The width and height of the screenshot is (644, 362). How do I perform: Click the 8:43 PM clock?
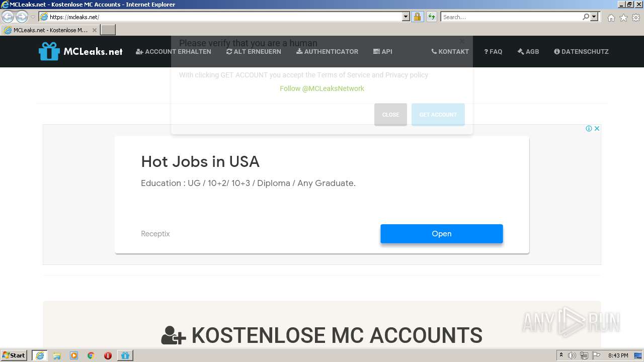pyautogui.click(x=618, y=355)
